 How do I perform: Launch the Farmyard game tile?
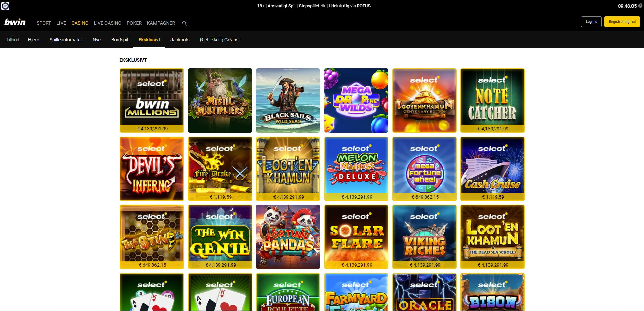(356, 292)
